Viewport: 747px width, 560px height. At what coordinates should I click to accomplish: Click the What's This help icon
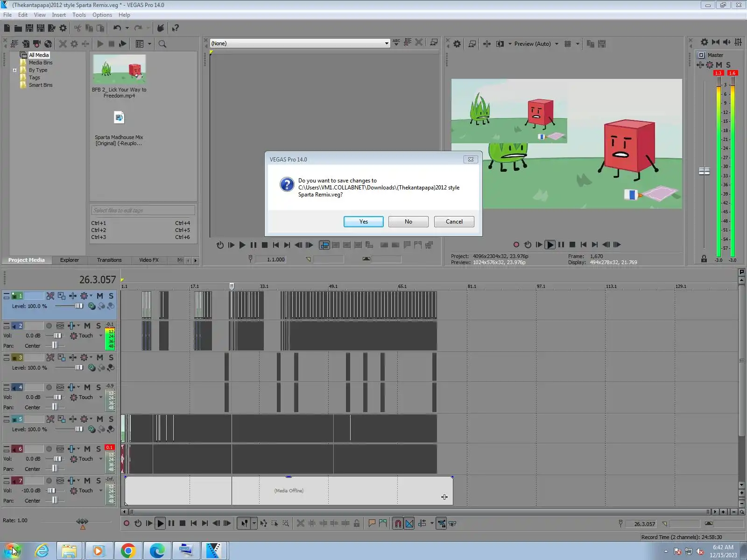click(176, 28)
